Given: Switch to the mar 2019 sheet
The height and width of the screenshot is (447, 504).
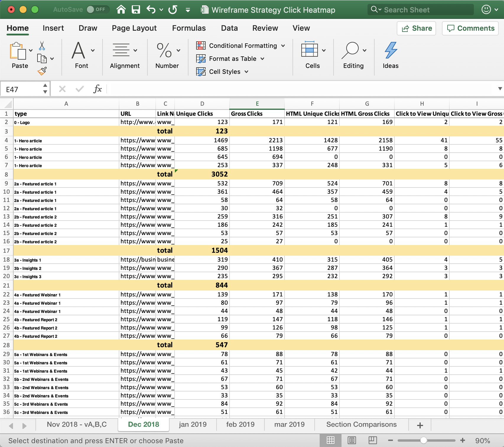Looking at the screenshot, I should coord(289,425).
